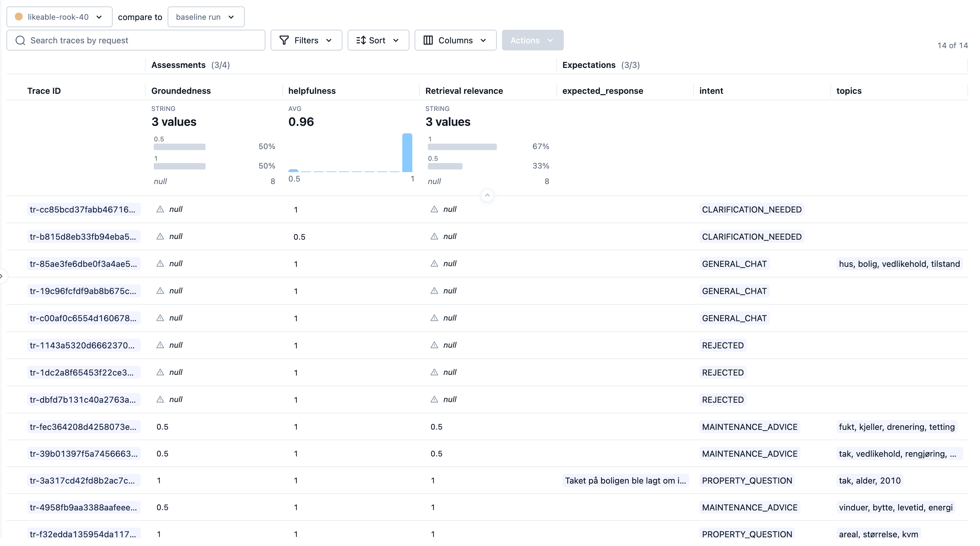
Task: Open the Sort dropdown
Action: pos(378,40)
